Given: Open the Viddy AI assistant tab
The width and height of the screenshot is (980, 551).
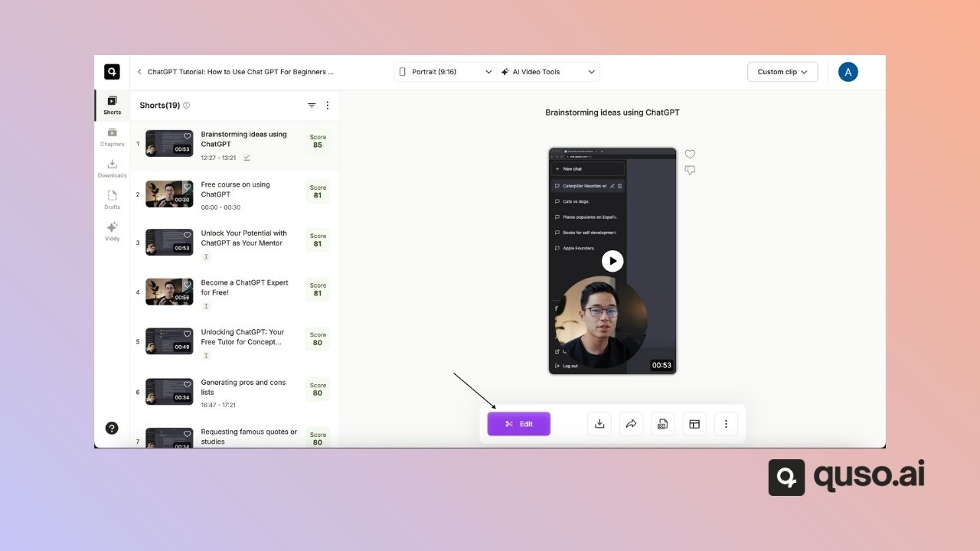Looking at the screenshot, I should (x=112, y=231).
